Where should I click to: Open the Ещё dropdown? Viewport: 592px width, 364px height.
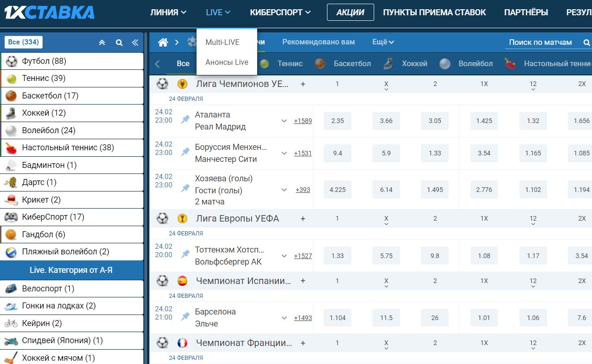click(383, 42)
